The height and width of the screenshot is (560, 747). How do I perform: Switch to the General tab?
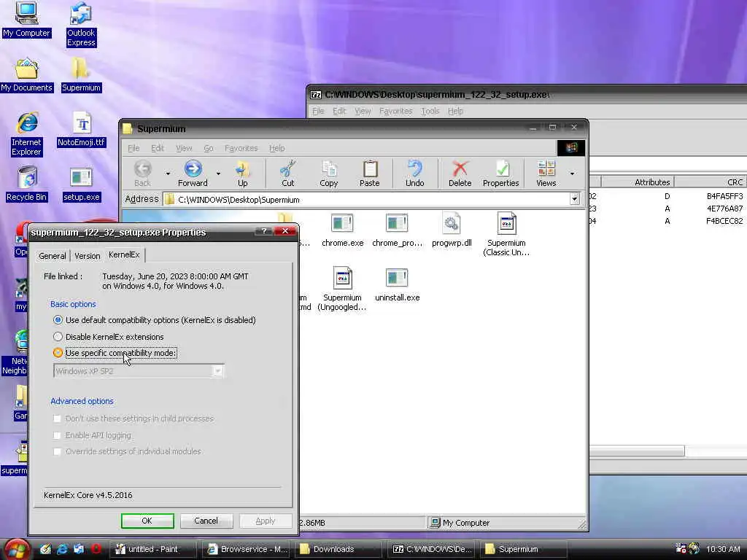coord(53,256)
